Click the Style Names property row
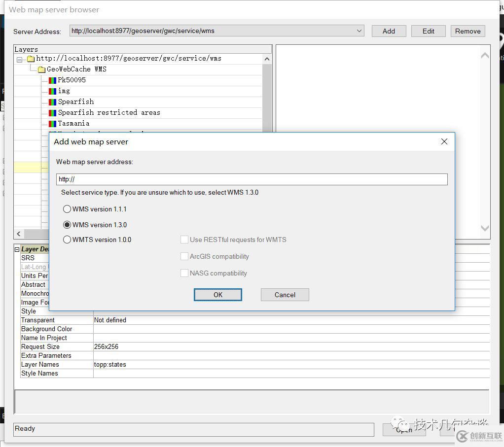Screen dimensions: 504x447 (x=255, y=373)
